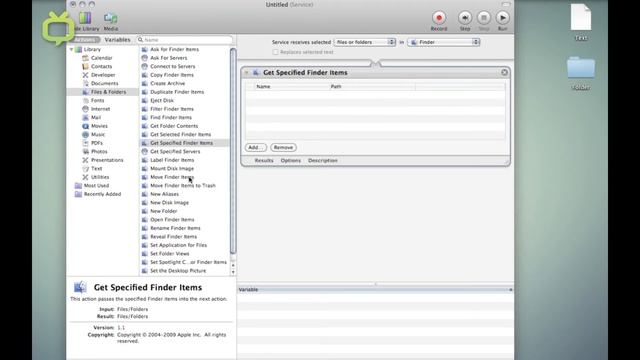Viewport: 640px width, 360px height.
Task: Remove the Get Specified Finder Items action
Action: tap(504, 72)
